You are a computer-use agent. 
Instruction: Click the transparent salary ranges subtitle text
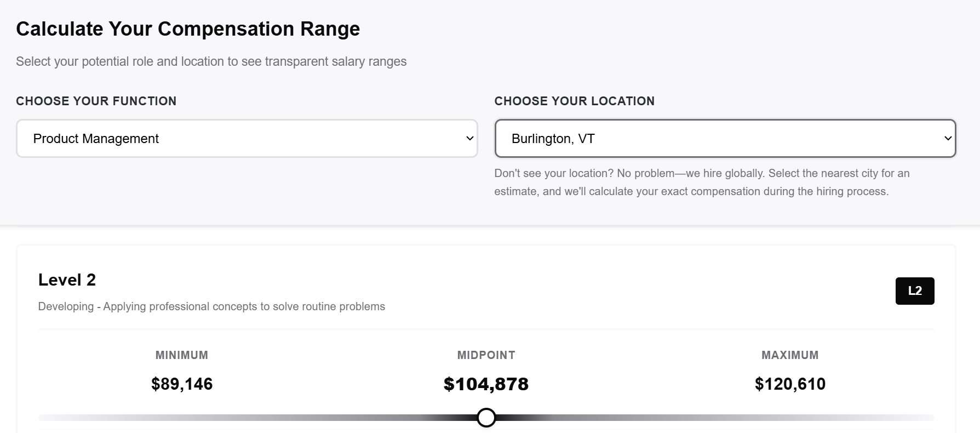click(211, 61)
